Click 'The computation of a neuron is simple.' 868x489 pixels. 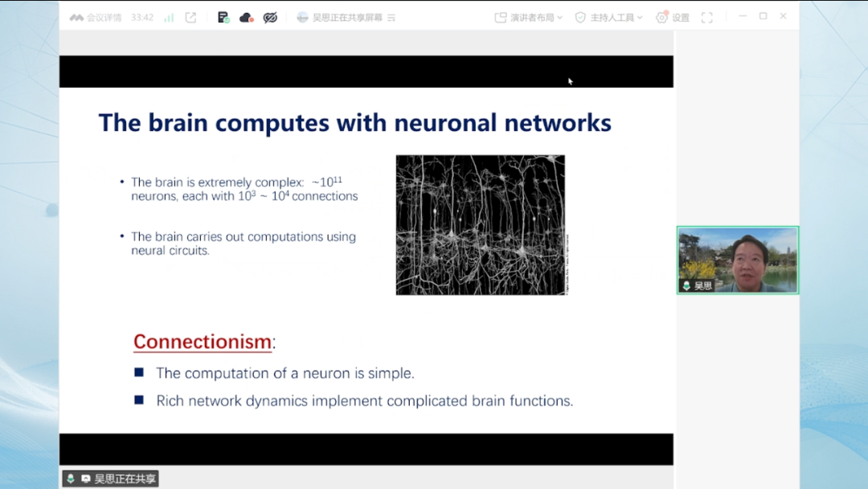285,373
